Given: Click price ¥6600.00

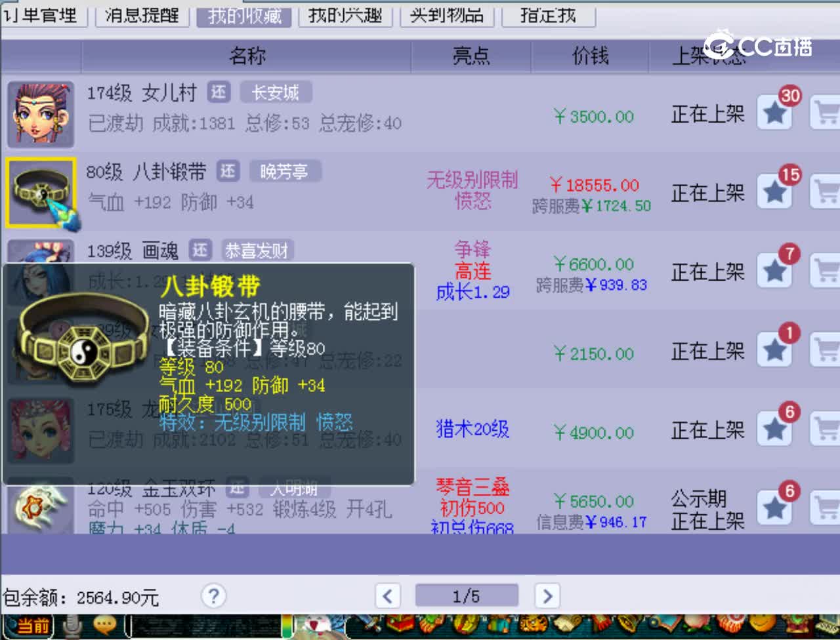Looking at the screenshot, I should pos(594,264).
